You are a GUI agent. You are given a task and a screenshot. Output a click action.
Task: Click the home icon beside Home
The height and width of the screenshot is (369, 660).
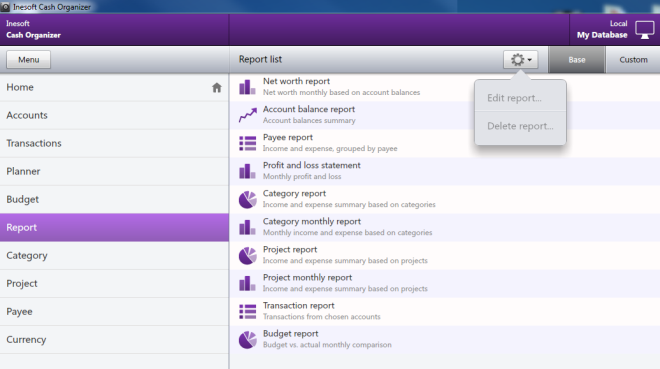217,88
